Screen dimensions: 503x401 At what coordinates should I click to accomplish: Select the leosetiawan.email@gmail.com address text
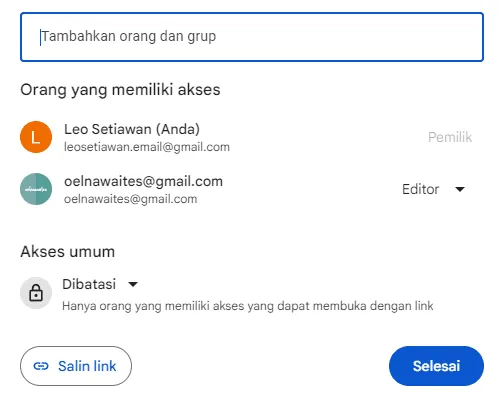147,147
